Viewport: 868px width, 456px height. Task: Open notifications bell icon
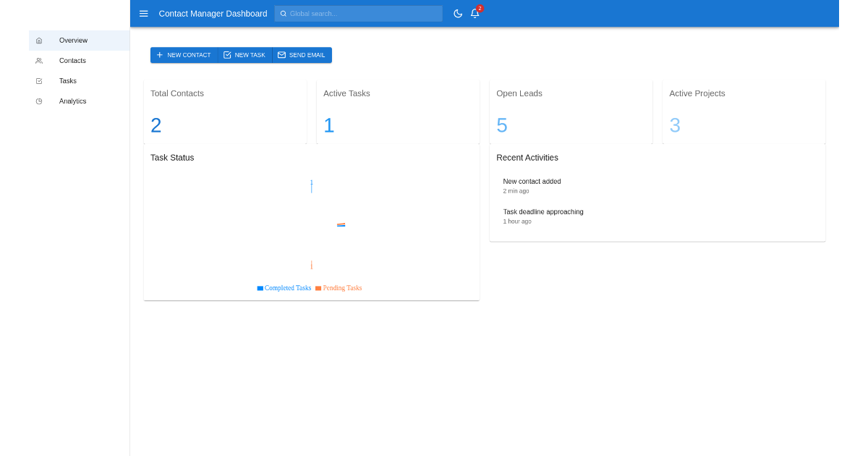[x=475, y=14]
